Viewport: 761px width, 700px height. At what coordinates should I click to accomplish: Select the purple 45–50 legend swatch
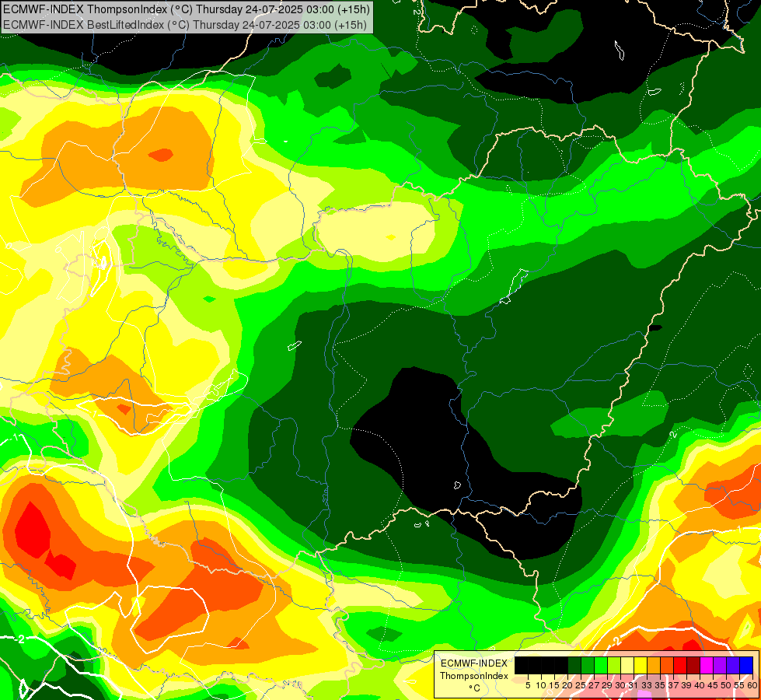tap(721, 665)
